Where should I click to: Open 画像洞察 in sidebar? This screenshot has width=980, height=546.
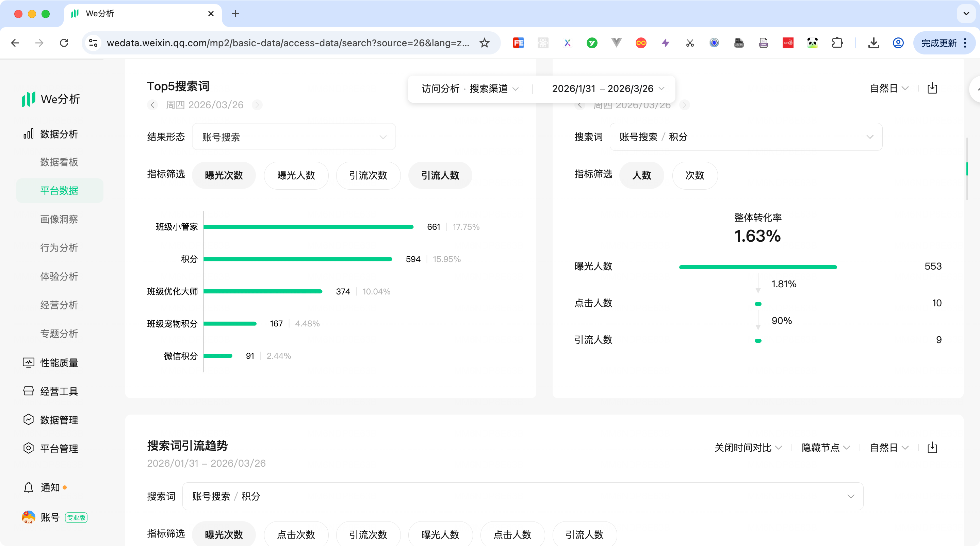coord(59,219)
